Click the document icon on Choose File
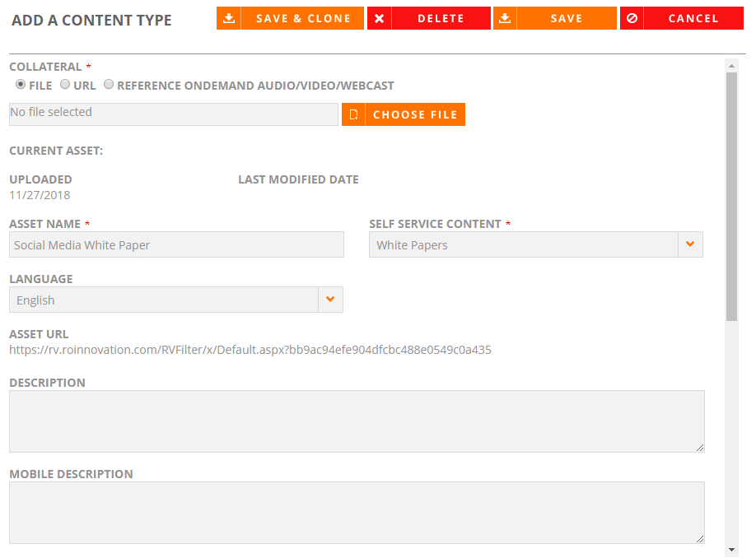Screen dimensions: 756x558 (x=353, y=114)
